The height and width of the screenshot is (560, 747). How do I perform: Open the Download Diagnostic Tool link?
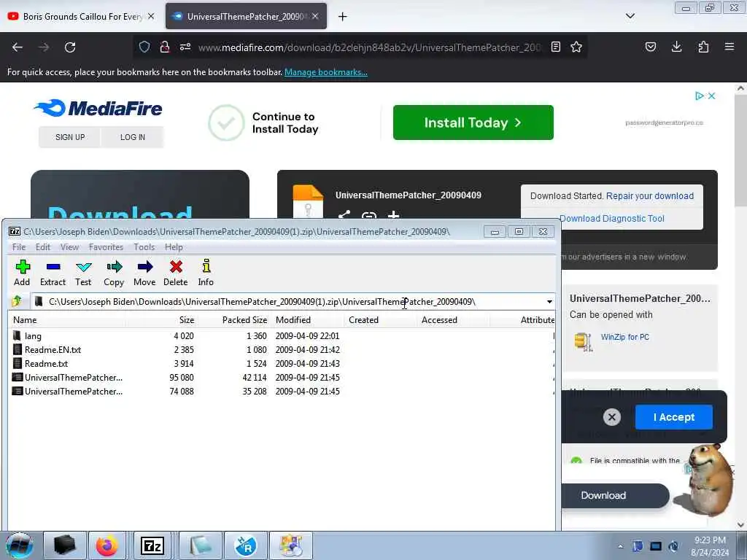[612, 219]
